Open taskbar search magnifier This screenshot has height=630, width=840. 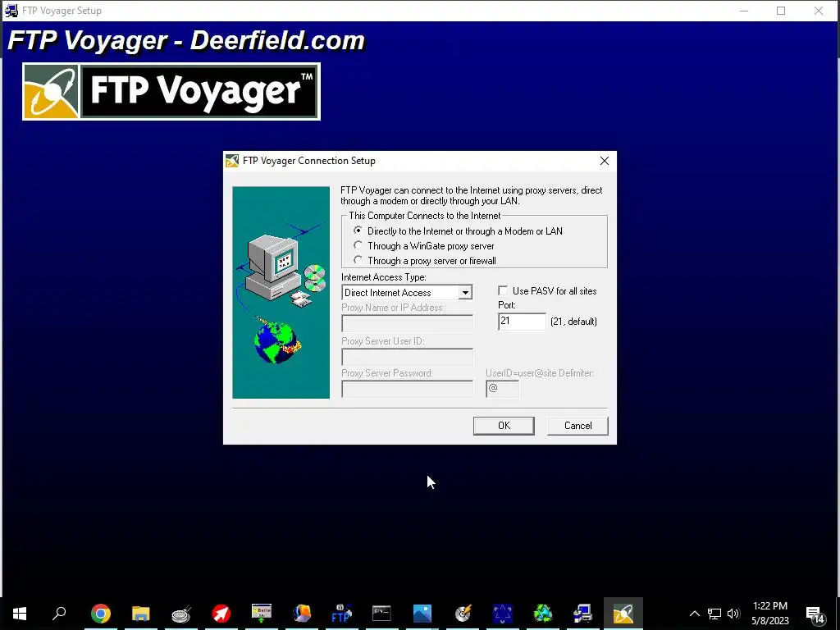click(59, 614)
